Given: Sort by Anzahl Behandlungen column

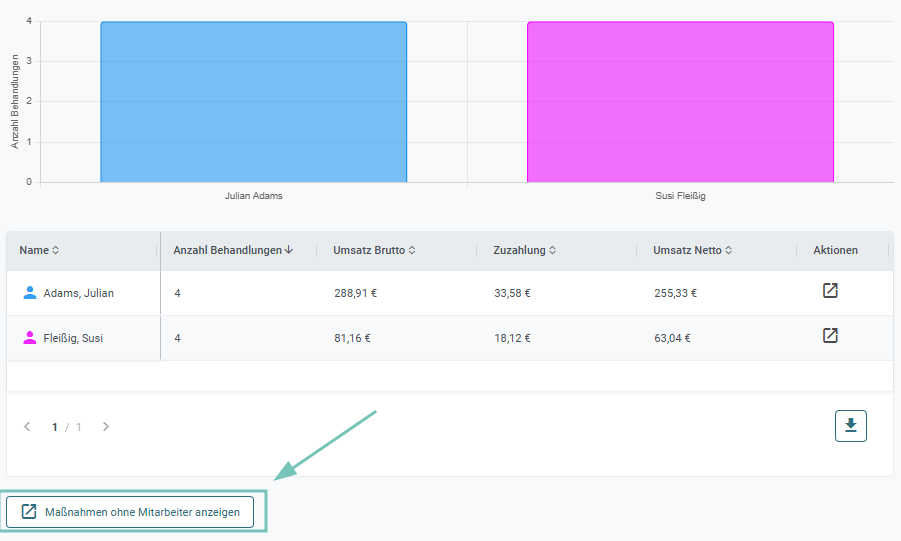Looking at the screenshot, I should tap(233, 250).
